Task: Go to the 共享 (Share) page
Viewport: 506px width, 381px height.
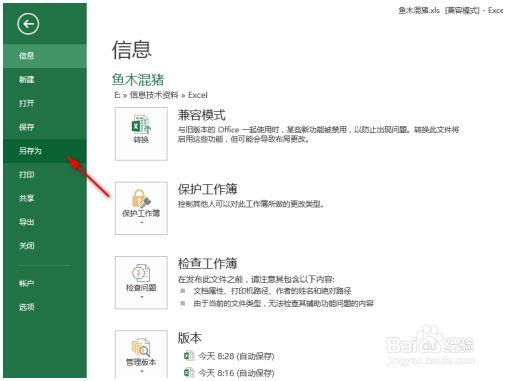Action: click(x=45, y=198)
